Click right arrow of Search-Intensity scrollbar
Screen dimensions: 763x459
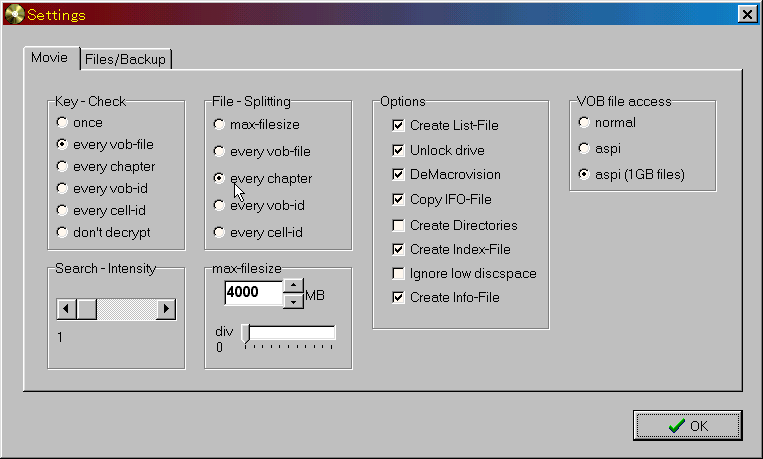[x=166, y=309]
